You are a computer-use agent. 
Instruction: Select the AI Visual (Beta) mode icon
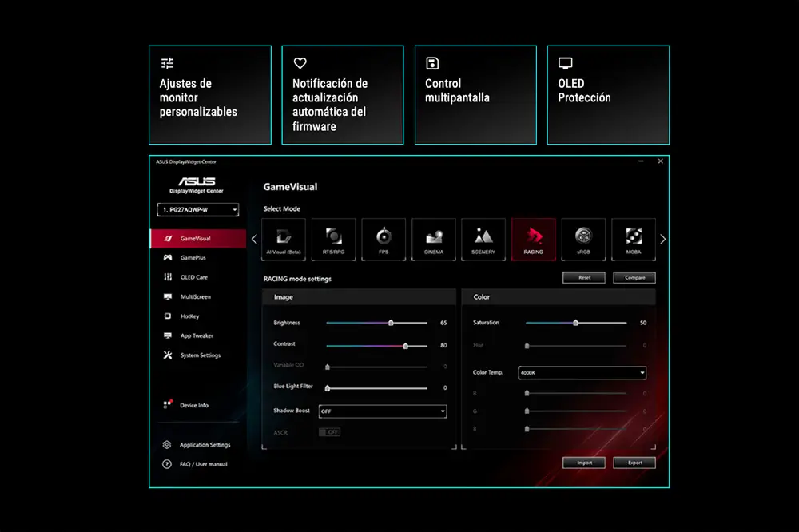[x=284, y=240]
